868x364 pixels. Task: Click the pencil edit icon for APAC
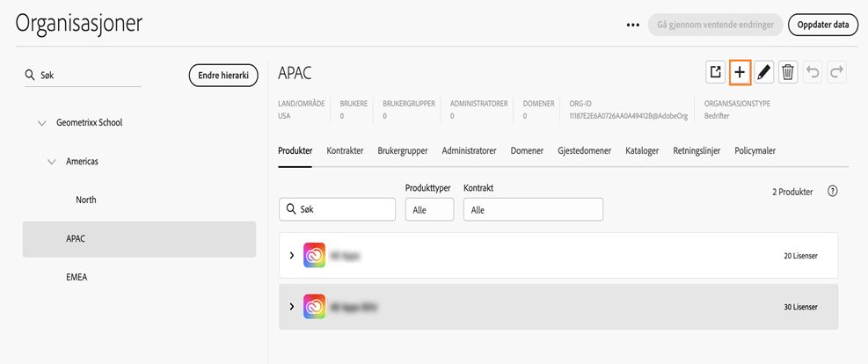[764, 72]
